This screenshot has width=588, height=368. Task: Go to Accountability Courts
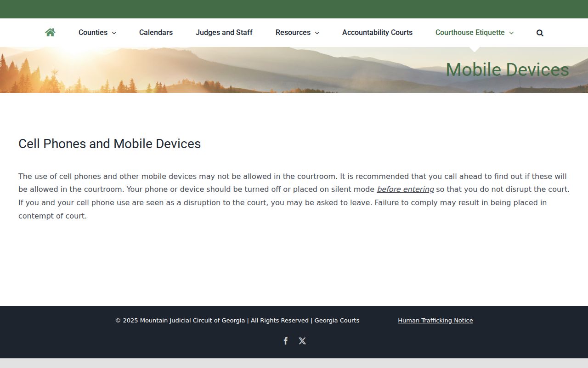pos(377,32)
